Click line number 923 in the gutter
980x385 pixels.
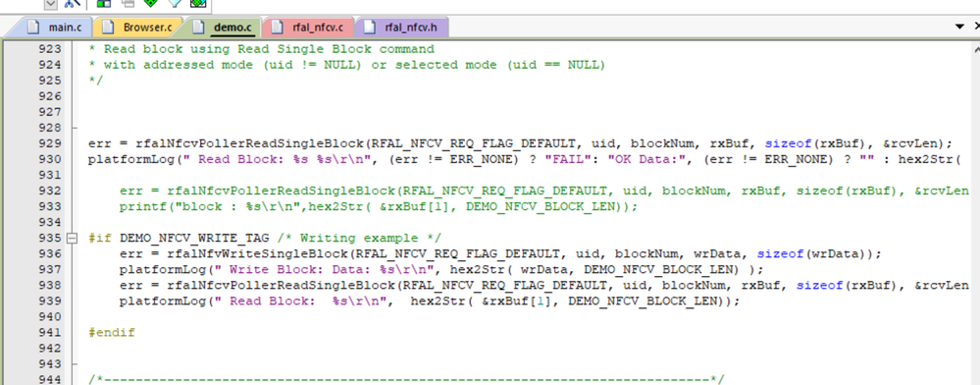(51, 49)
